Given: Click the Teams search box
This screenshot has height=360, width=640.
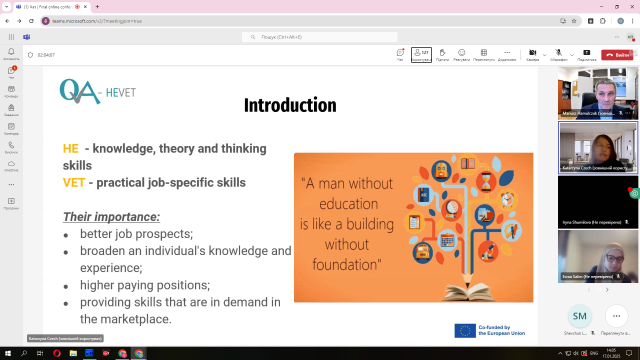Looking at the screenshot, I should click(x=320, y=37).
